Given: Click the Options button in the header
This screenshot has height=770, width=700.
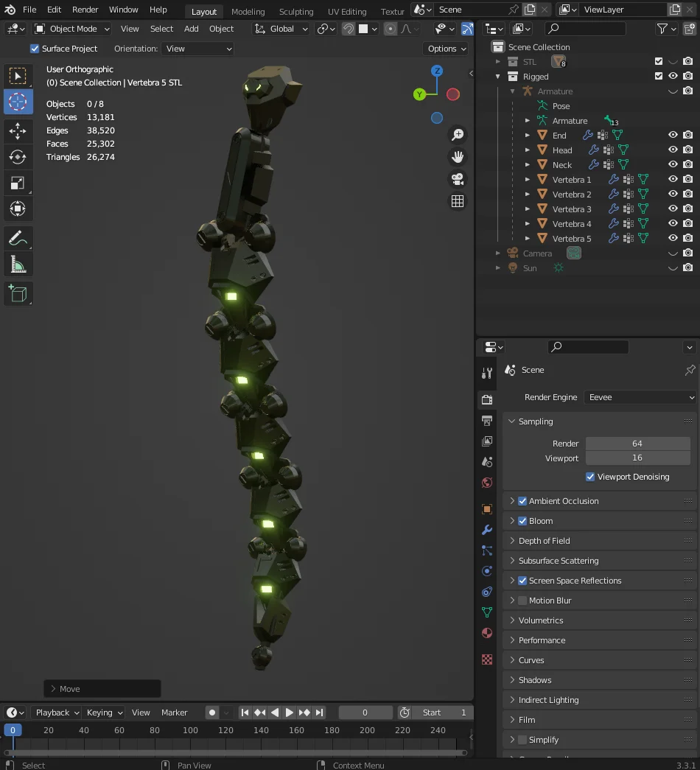Looking at the screenshot, I should pos(446,48).
